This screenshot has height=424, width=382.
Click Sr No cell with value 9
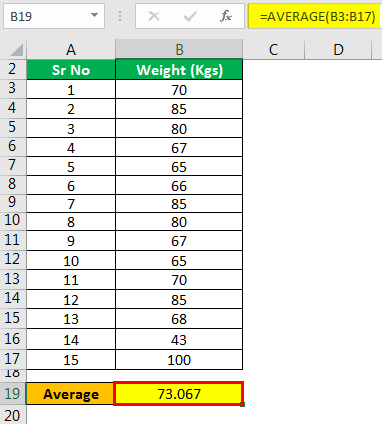point(71,241)
